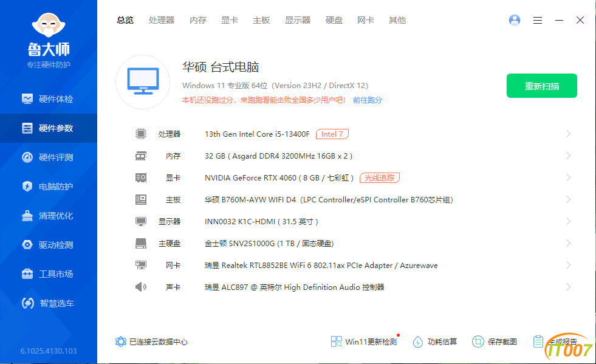Click the 显示器 monitor row icon
Viewport: 596px width, 364px height.
click(140, 221)
